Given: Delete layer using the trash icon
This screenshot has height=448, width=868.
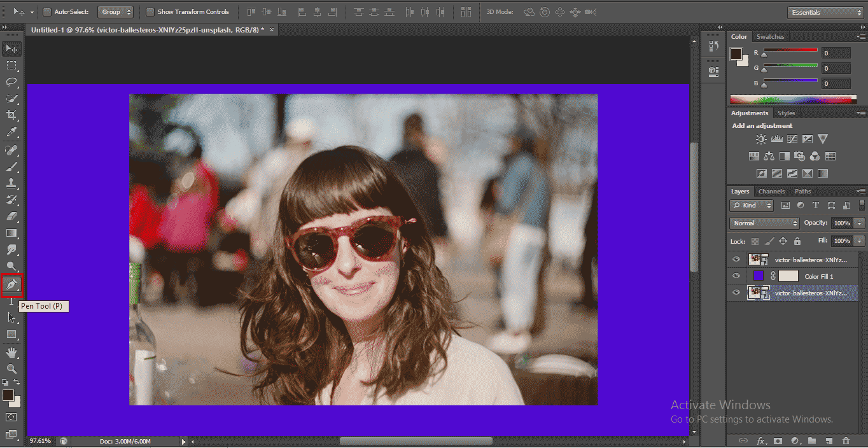Looking at the screenshot, I should point(846,440).
